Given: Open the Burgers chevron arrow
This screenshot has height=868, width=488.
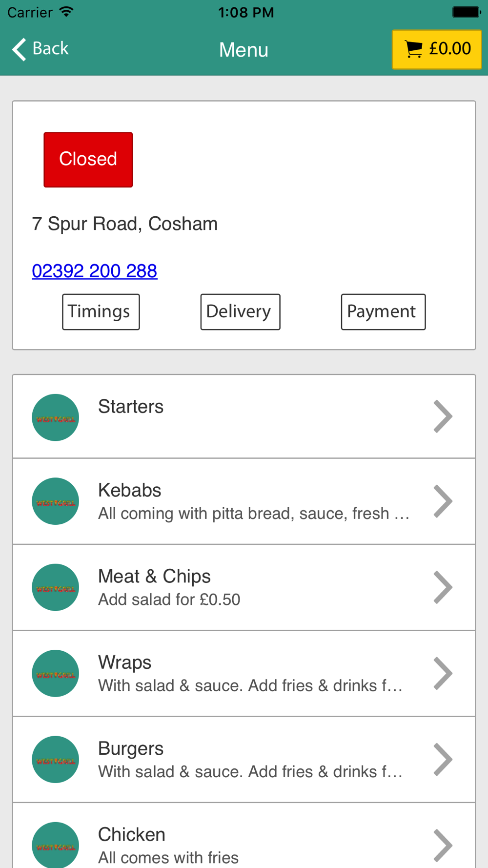Looking at the screenshot, I should pos(443,760).
